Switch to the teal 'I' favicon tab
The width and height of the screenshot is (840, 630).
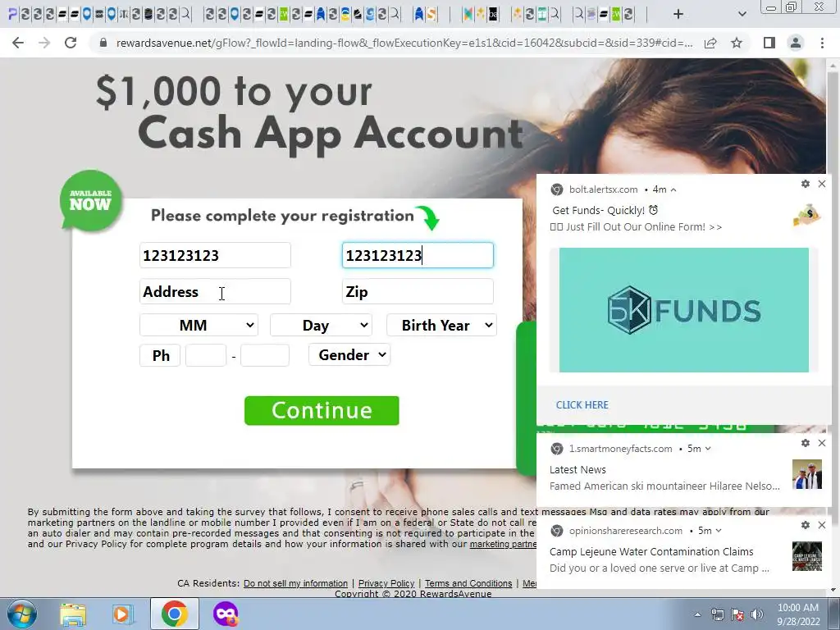click(541, 14)
